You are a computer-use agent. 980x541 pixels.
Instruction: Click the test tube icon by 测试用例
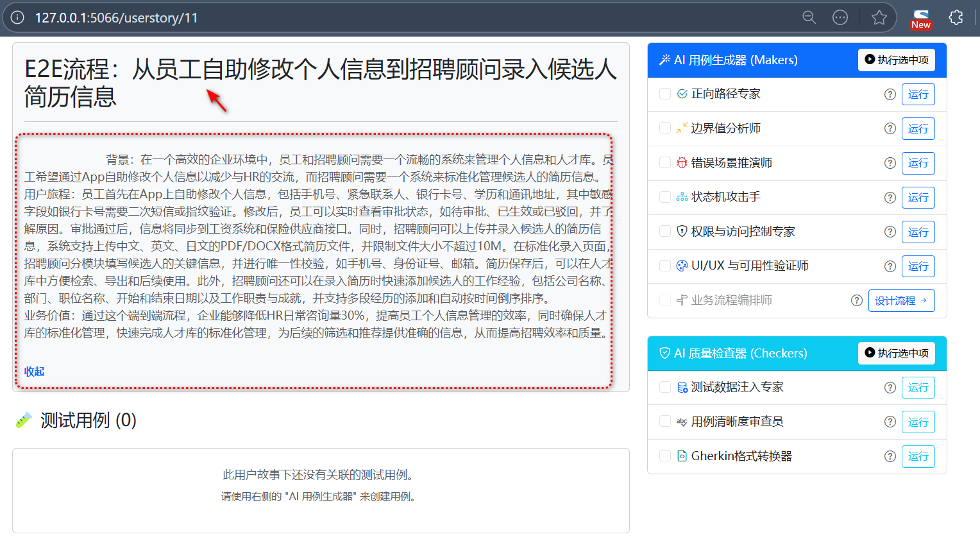24,420
